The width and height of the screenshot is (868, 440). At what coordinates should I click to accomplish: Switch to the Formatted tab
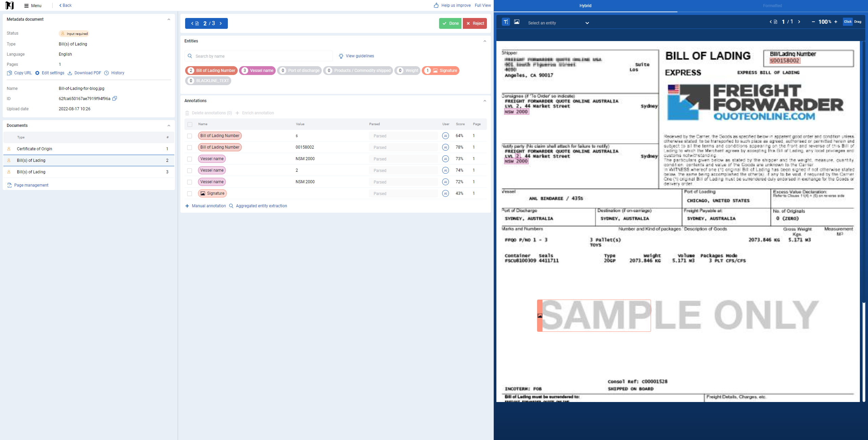(772, 6)
